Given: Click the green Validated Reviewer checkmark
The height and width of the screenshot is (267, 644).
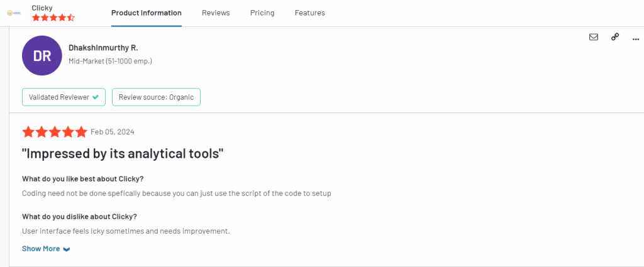Looking at the screenshot, I should [x=96, y=97].
